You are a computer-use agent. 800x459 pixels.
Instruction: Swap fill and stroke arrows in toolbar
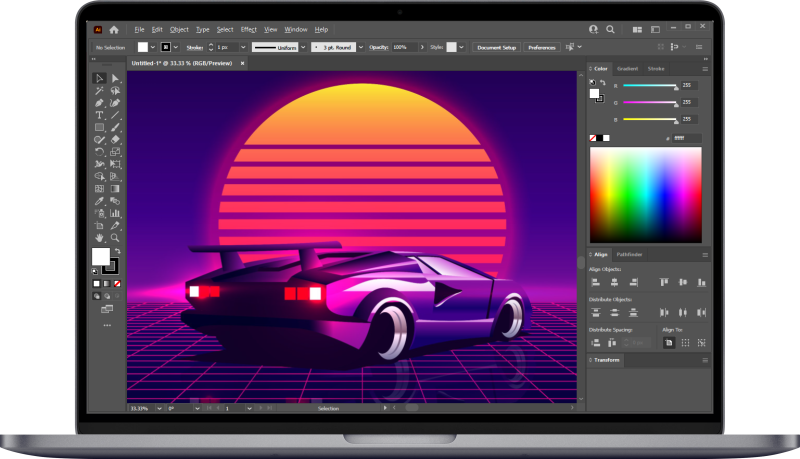tap(118, 251)
